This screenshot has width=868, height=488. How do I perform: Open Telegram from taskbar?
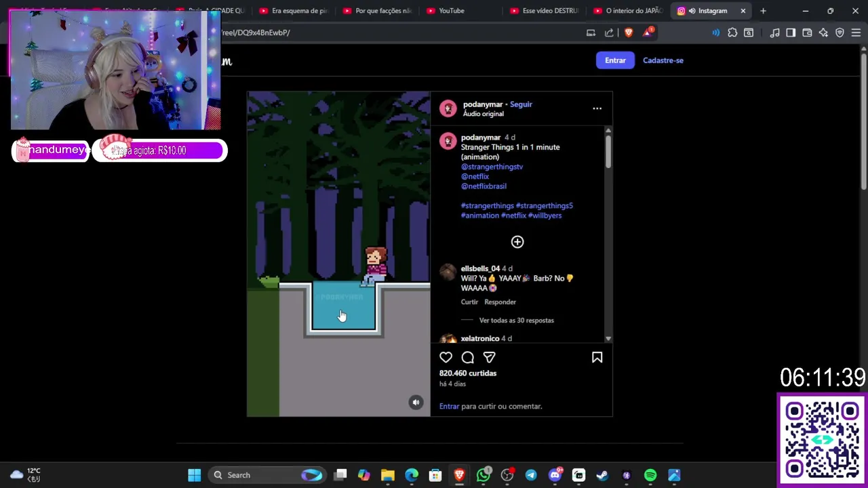click(x=531, y=475)
